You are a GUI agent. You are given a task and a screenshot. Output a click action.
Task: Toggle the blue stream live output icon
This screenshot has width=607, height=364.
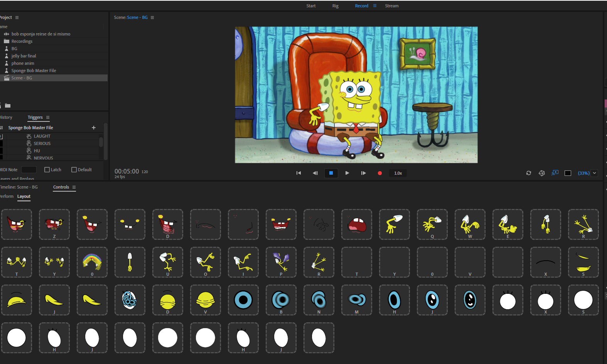tap(555, 173)
